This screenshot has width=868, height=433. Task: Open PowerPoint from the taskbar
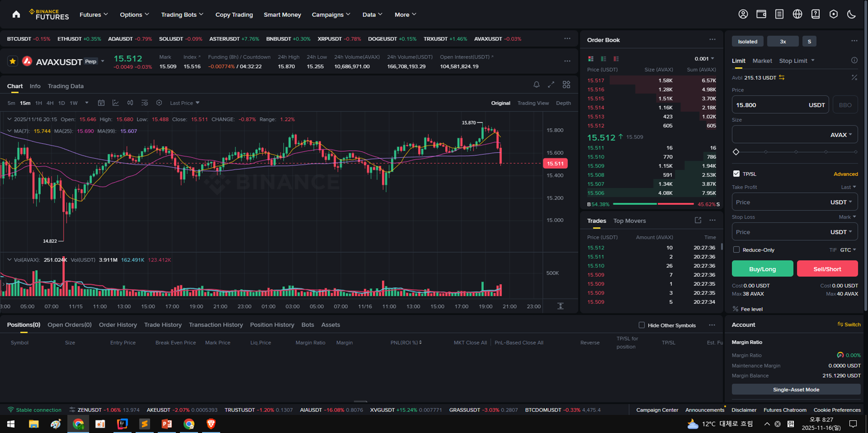(x=167, y=424)
